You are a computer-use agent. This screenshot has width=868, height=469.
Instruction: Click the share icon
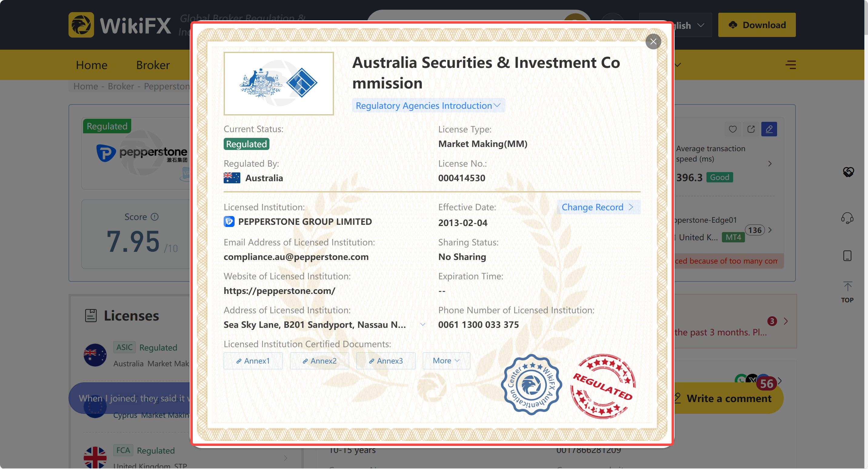tap(751, 129)
